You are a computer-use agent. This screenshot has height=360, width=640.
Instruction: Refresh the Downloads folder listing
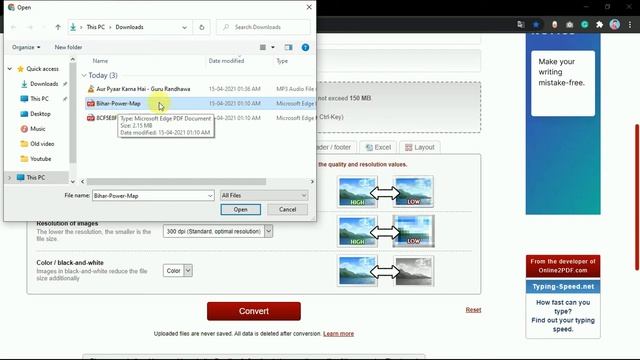pyautogui.click(x=202, y=27)
